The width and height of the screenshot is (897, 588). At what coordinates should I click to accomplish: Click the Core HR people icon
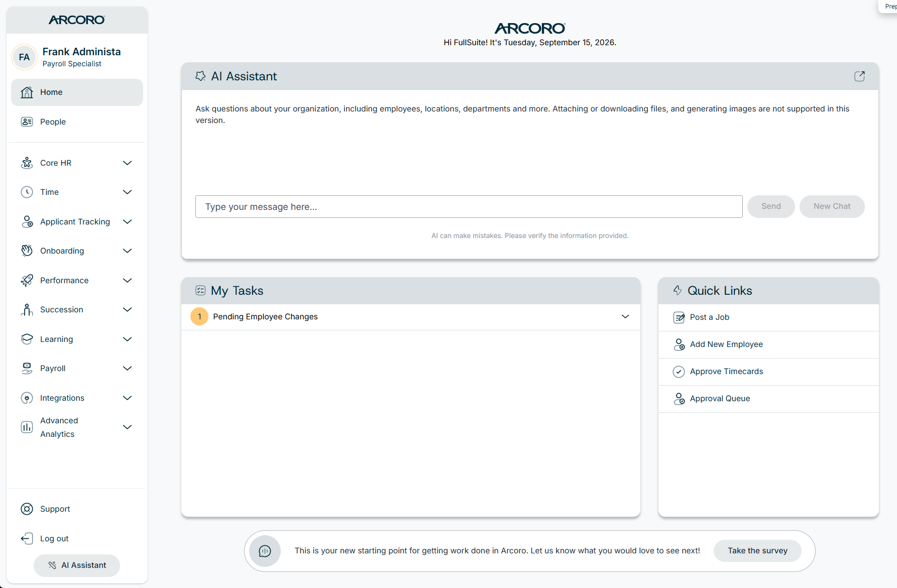[x=27, y=163]
